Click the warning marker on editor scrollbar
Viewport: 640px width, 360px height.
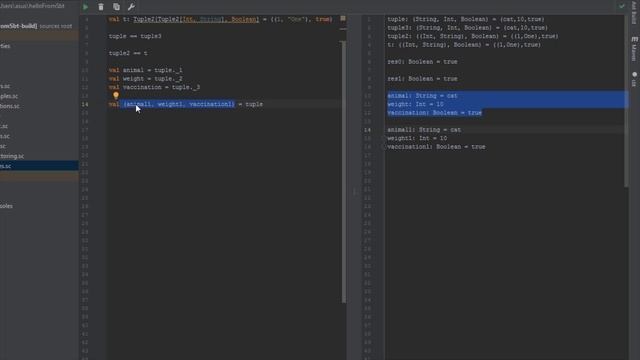click(343, 18)
